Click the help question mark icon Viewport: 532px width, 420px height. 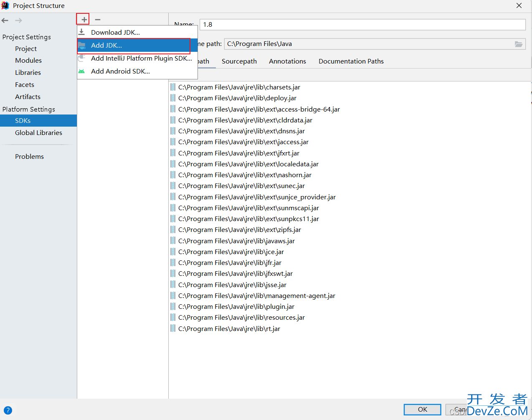pos(8,410)
